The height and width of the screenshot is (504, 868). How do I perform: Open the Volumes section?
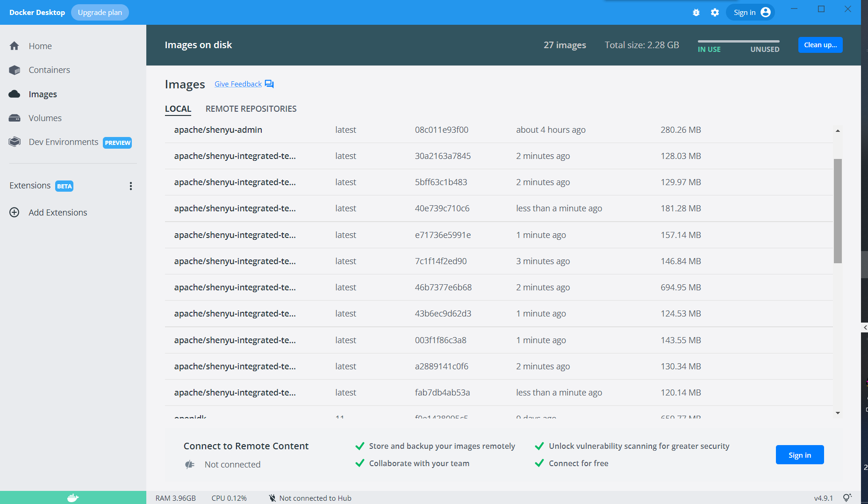45,118
